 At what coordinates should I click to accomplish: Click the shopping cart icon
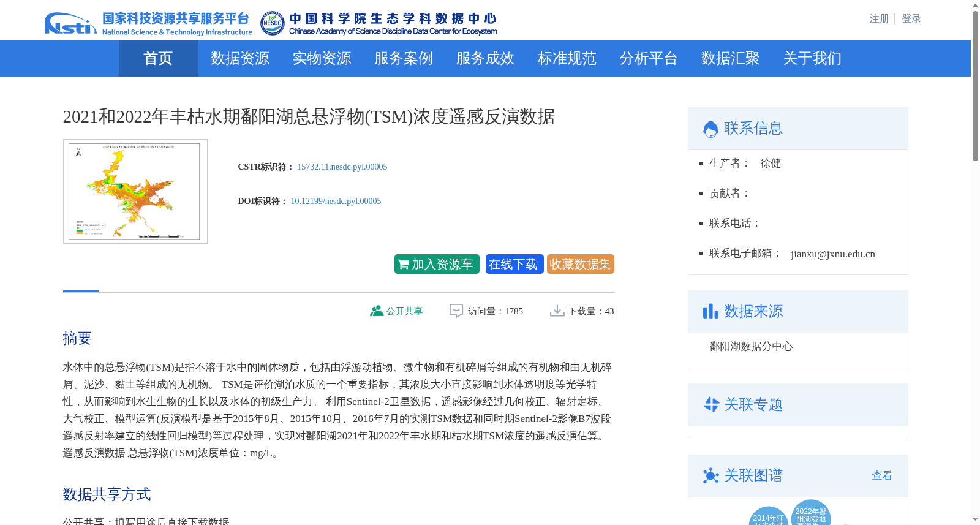[403, 265]
